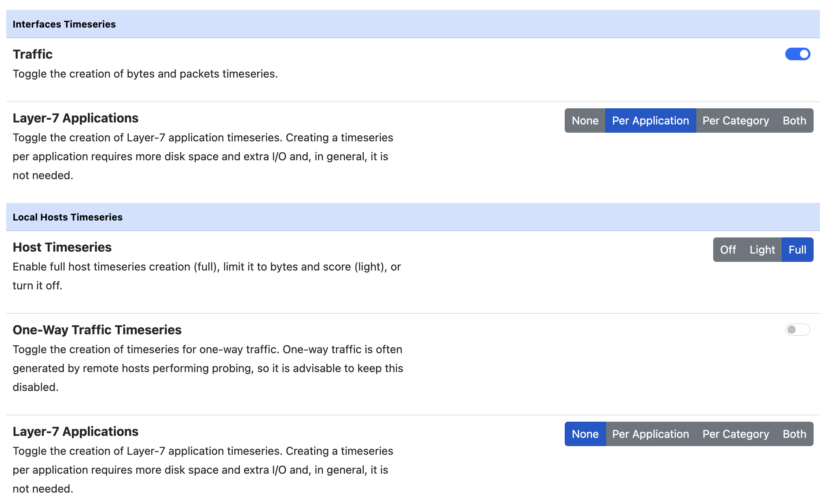Disable the One-Way Traffic Timeseries toggle
Image resolution: width=827 pixels, height=504 pixels.
pos(798,330)
